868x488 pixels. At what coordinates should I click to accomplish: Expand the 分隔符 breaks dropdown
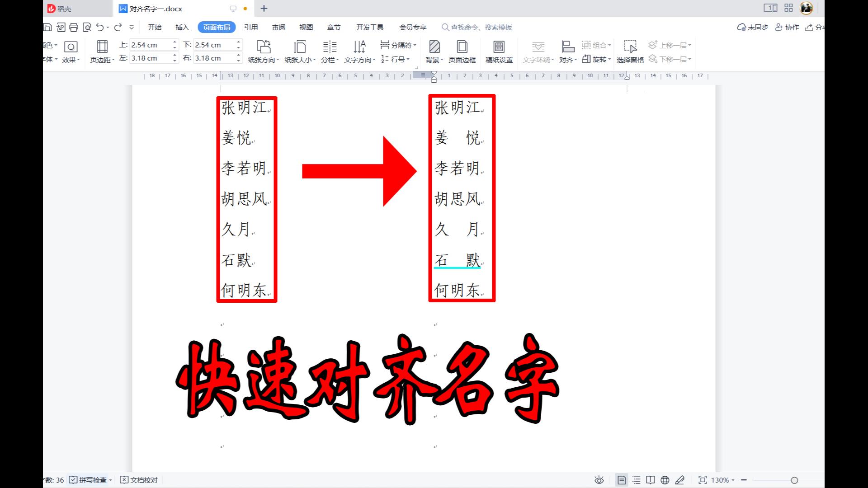pos(397,44)
